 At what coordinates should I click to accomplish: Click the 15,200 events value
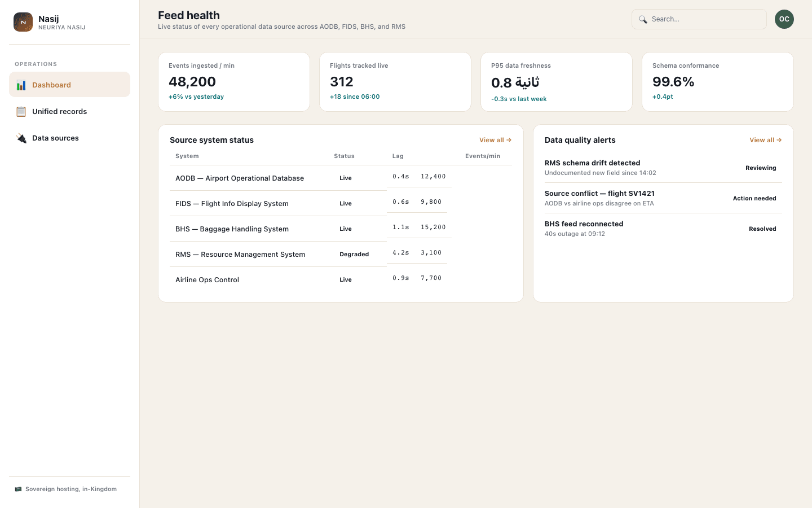point(433,227)
